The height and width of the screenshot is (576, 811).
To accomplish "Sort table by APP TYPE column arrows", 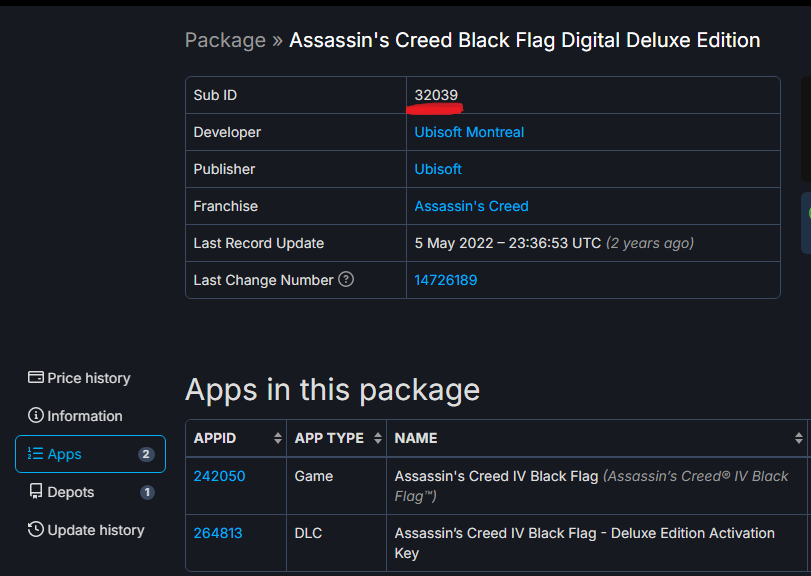I will pos(378,438).
